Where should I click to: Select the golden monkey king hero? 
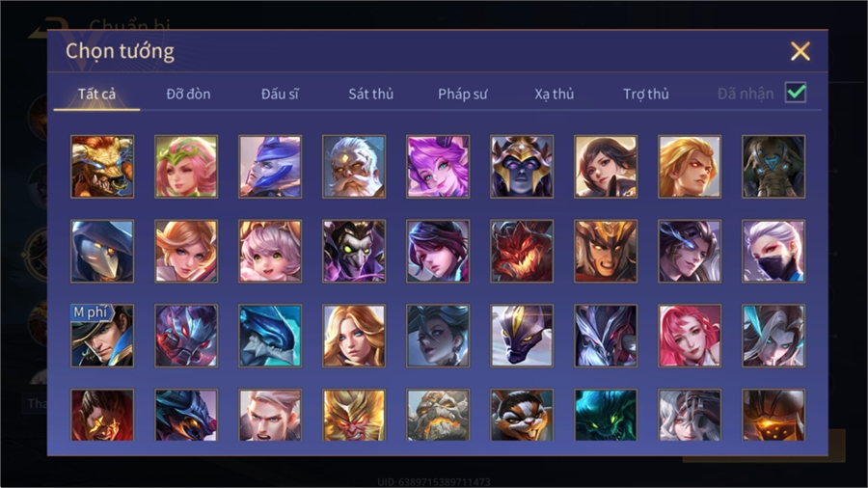[x=354, y=415]
